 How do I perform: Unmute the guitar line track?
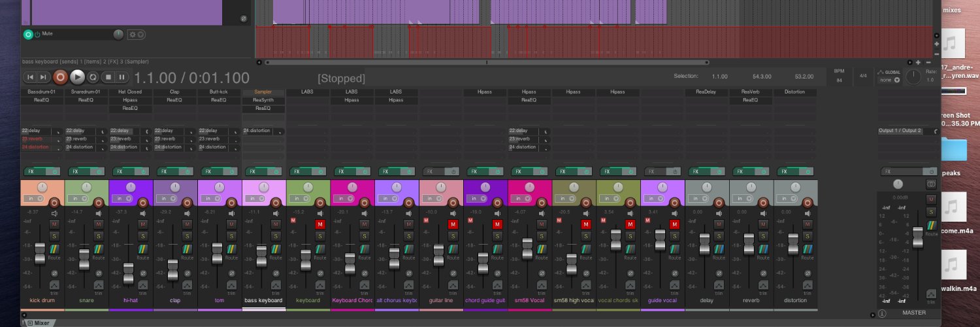[x=453, y=224]
